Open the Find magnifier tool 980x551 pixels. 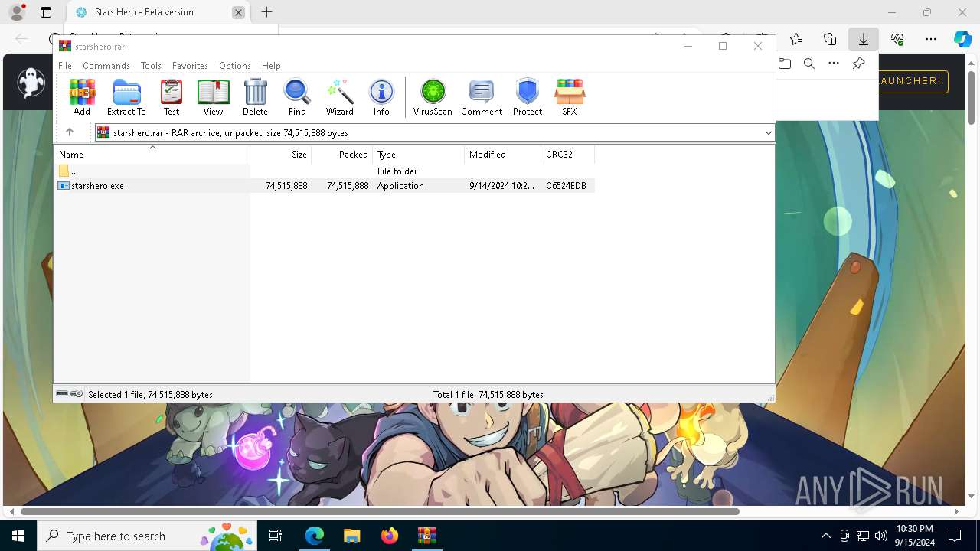click(x=297, y=97)
